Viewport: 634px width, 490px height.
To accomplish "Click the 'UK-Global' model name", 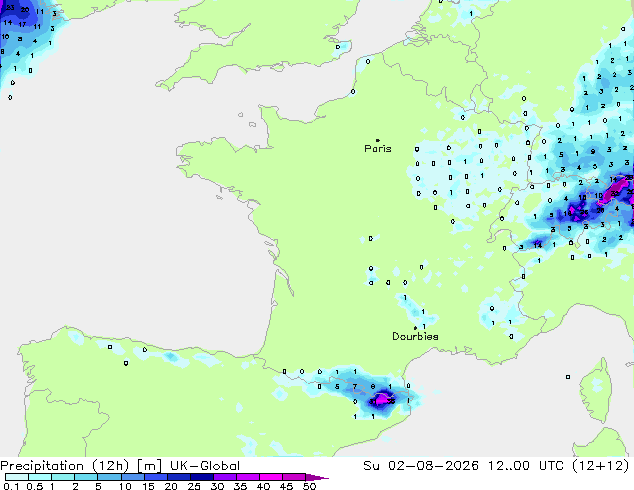I will [205, 466].
